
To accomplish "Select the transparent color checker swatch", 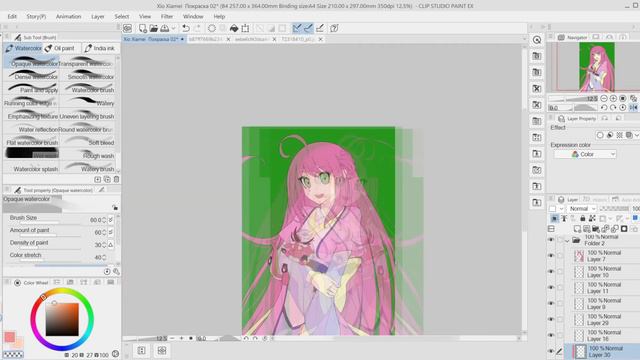I will pos(13,355).
